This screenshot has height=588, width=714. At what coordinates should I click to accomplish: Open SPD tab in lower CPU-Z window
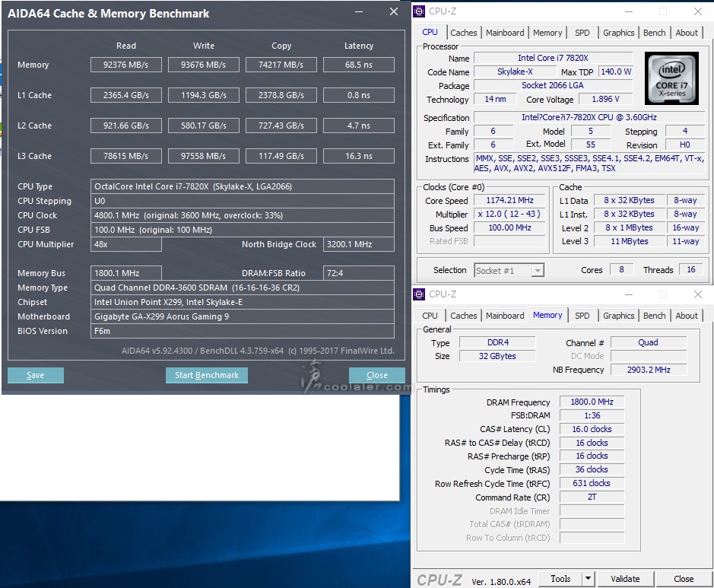tap(582, 316)
